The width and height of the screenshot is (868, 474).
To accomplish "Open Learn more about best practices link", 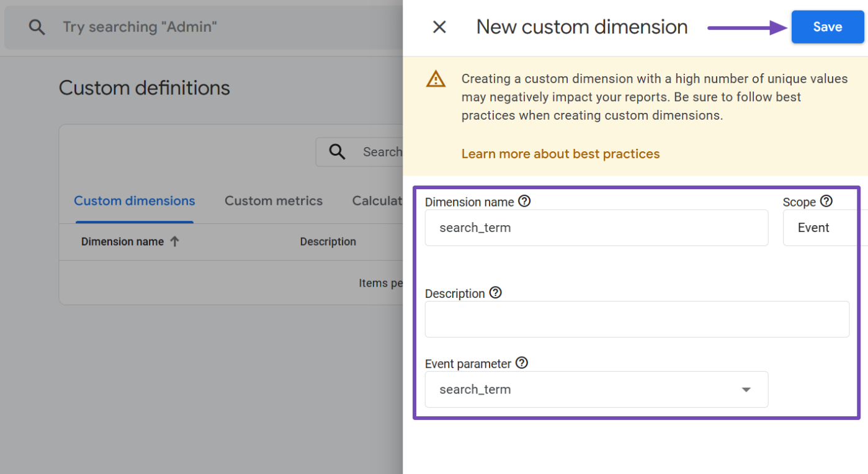I will [560, 154].
